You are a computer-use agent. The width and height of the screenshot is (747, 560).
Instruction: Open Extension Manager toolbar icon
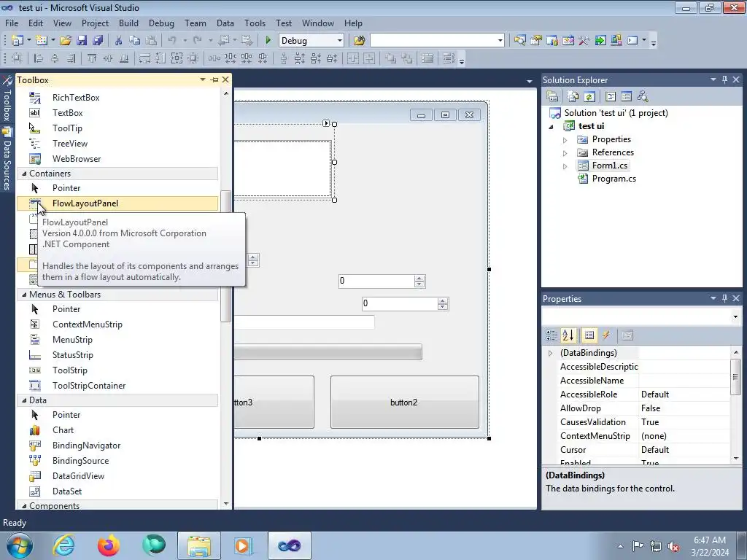coord(616,41)
